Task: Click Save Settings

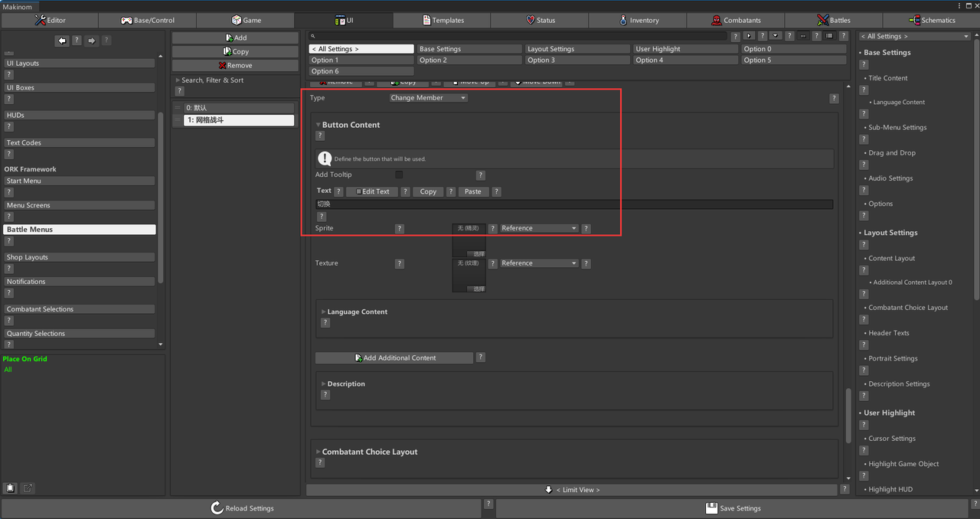Action: (x=732, y=508)
